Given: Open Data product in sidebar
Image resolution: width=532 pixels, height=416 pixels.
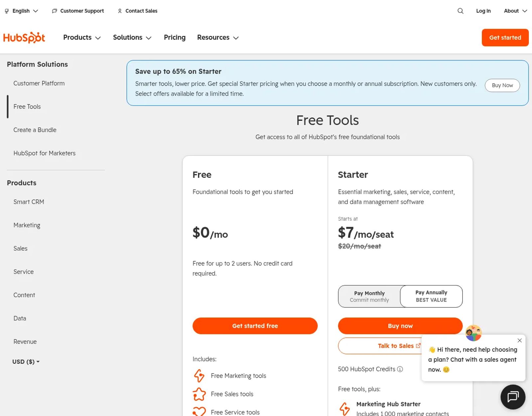Looking at the screenshot, I should pyautogui.click(x=20, y=318).
